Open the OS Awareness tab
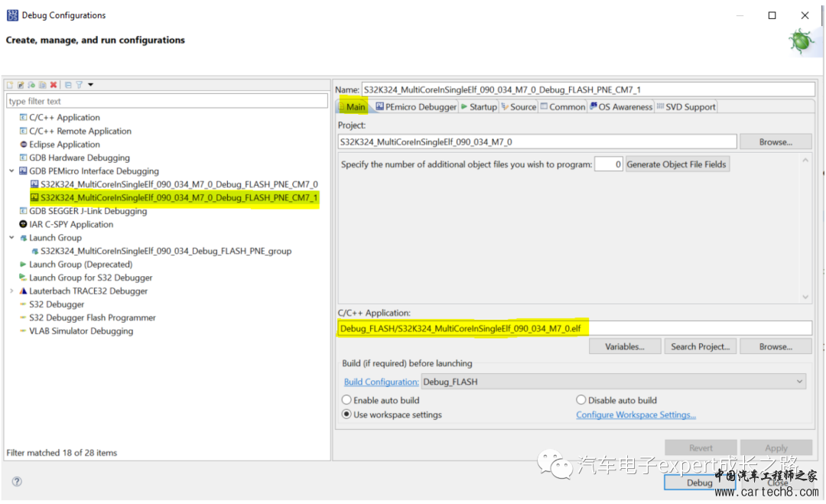The width and height of the screenshot is (826, 504). pos(621,107)
